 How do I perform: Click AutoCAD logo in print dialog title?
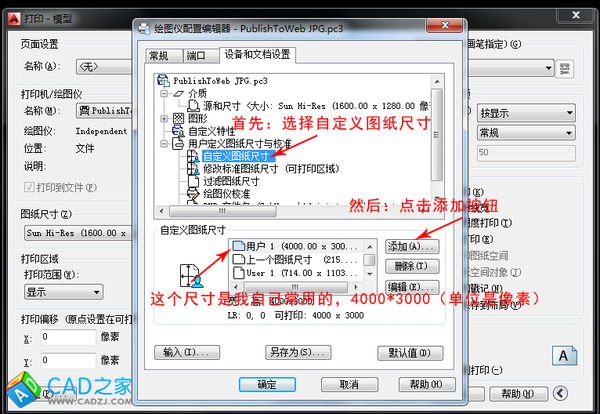tap(14, 18)
